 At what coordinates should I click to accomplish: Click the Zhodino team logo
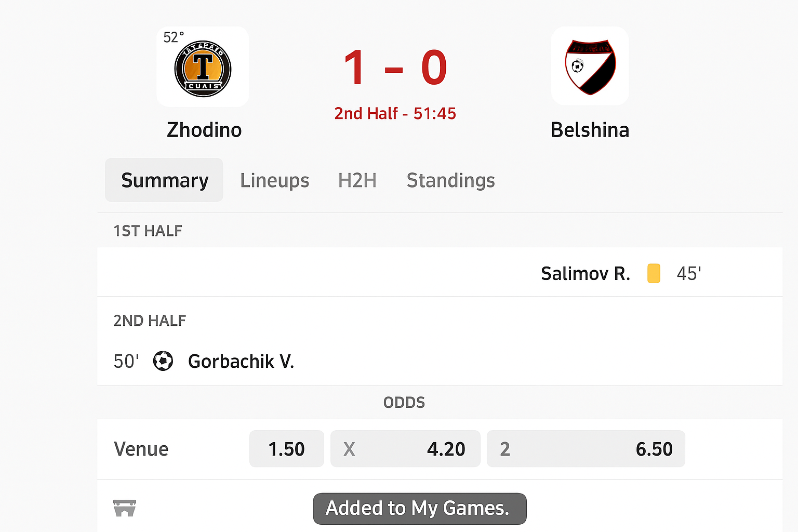[x=203, y=69]
